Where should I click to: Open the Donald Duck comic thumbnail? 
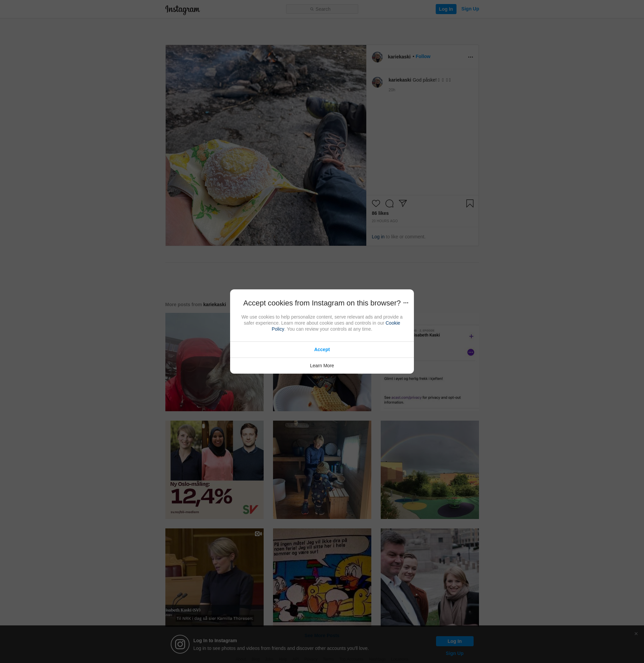click(x=322, y=577)
